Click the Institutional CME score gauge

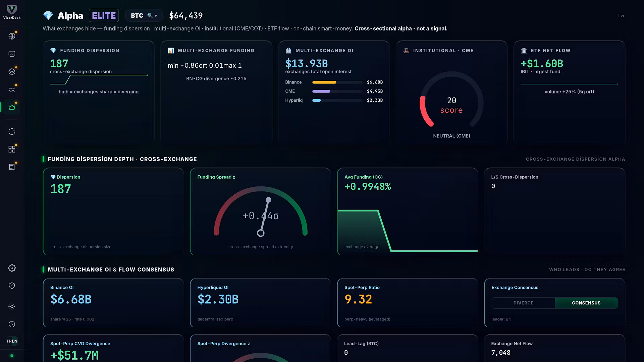[x=451, y=100]
